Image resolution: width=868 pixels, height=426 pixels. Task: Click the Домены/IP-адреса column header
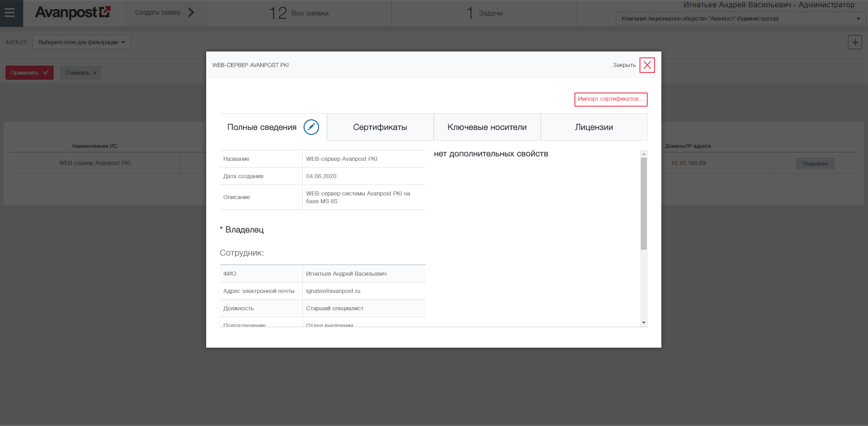tap(688, 146)
